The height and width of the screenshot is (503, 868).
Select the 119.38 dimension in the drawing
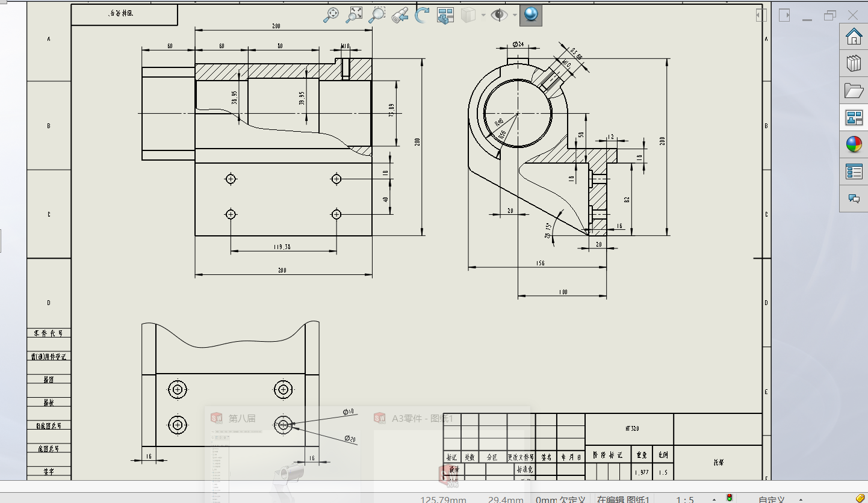(x=282, y=247)
